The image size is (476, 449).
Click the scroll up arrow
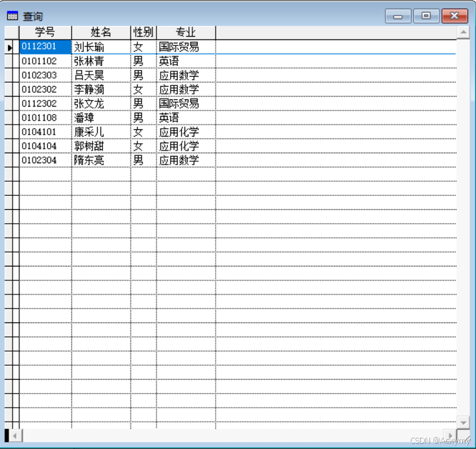pos(463,32)
